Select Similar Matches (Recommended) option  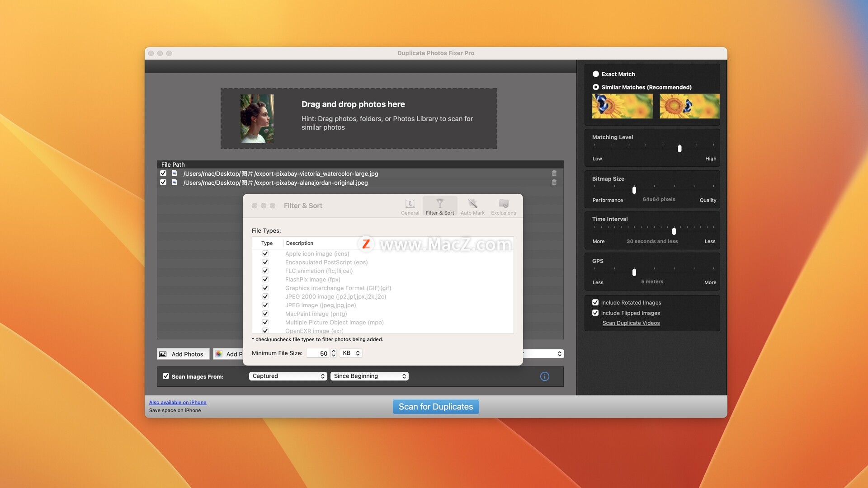click(596, 87)
